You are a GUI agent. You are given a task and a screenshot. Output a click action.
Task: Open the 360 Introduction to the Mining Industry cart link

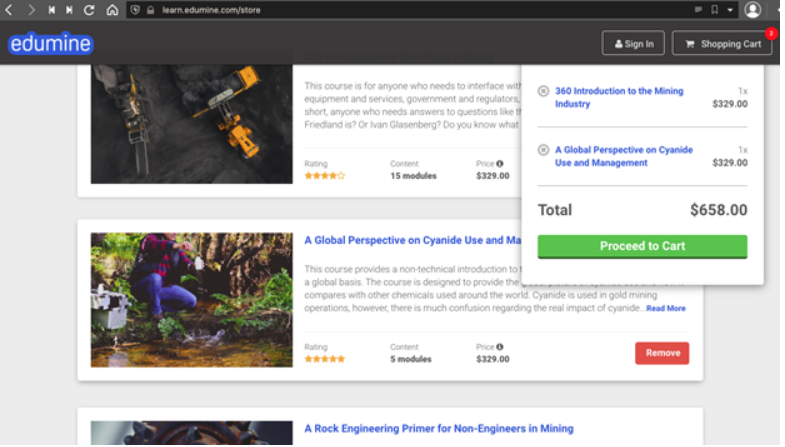coord(619,97)
